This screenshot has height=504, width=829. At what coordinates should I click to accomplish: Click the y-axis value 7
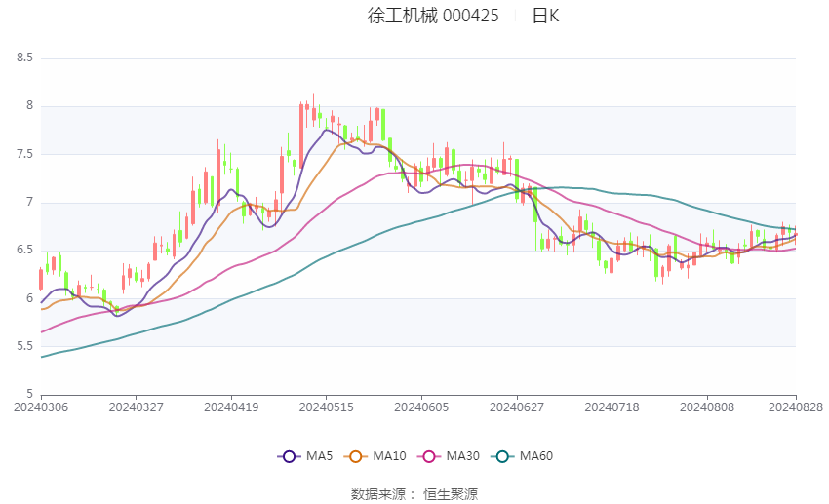pyautogui.click(x=29, y=202)
